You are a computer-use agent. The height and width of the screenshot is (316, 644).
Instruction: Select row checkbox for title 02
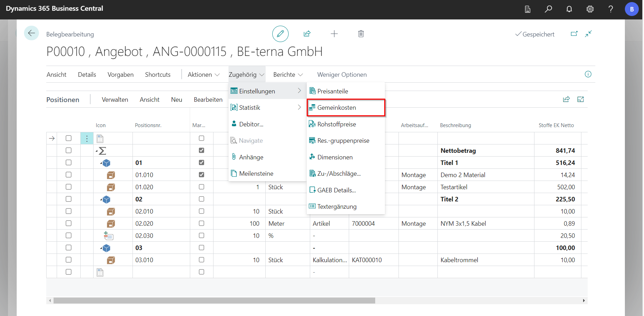pyautogui.click(x=69, y=199)
